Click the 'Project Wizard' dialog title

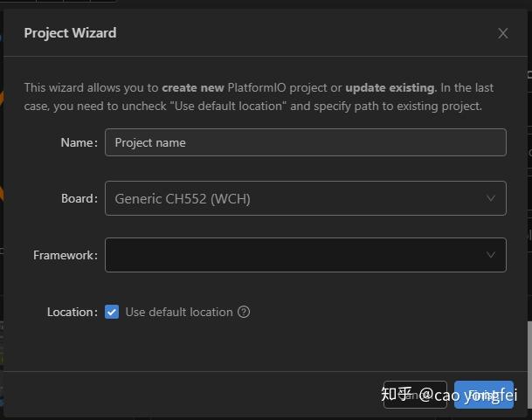click(70, 33)
